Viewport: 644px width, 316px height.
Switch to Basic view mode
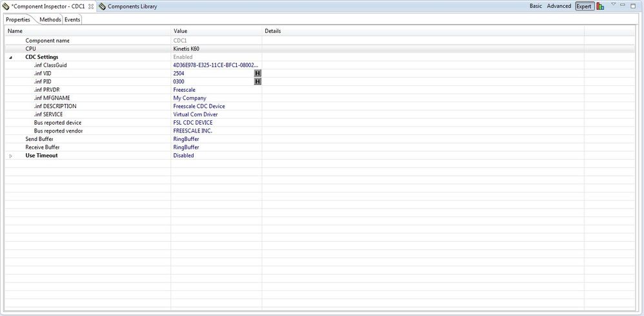pos(536,6)
